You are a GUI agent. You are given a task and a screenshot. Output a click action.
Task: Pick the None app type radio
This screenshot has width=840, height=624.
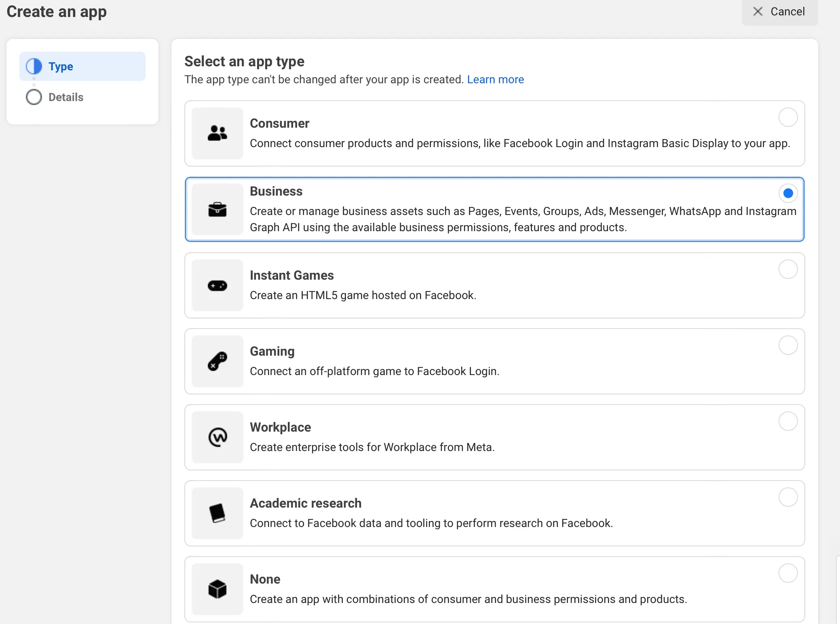pyautogui.click(x=787, y=573)
